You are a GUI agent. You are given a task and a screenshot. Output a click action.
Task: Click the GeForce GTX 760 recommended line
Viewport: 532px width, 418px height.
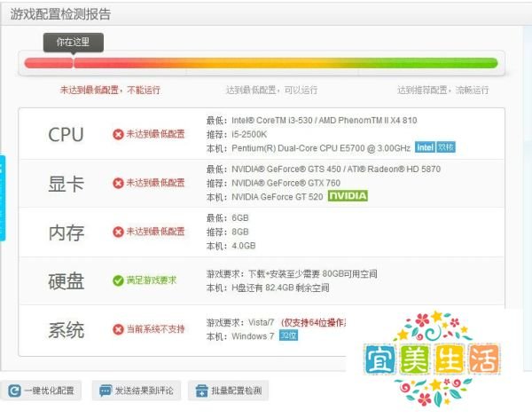273,183
